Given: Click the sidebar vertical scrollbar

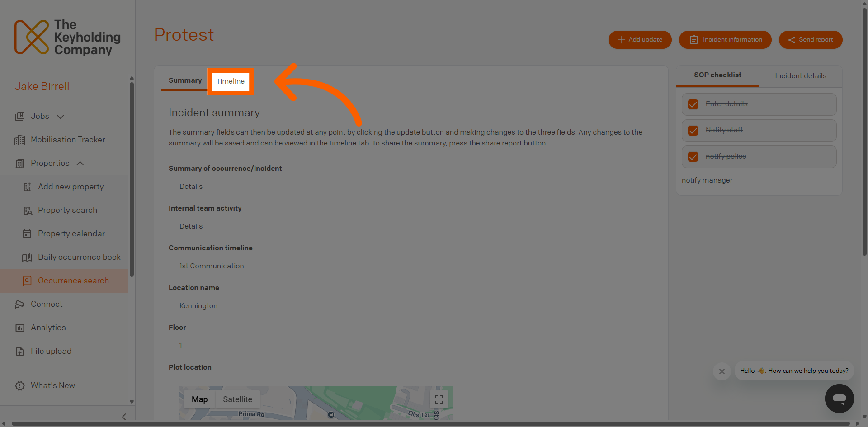Looking at the screenshot, I should click(x=132, y=178).
